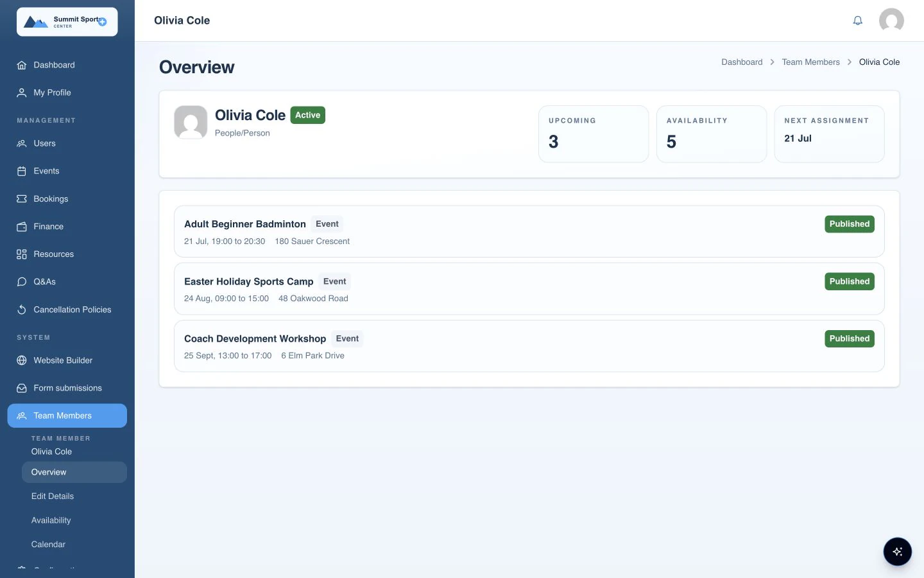This screenshot has height=578, width=924.
Task: Click the Upcoming count card
Action: tap(594, 134)
